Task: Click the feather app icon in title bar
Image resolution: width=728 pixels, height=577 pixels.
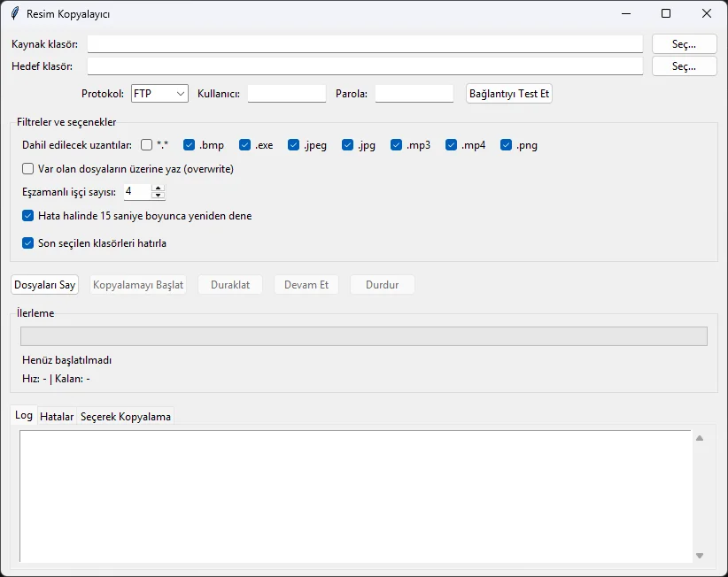Action: click(14, 14)
